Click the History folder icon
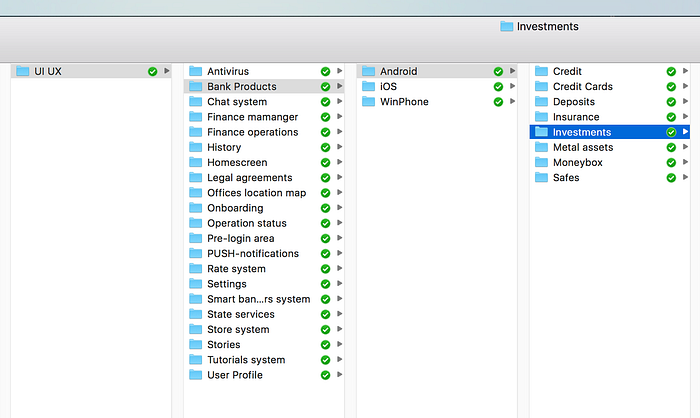Viewport: 700px width, 418px height. [x=196, y=147]
